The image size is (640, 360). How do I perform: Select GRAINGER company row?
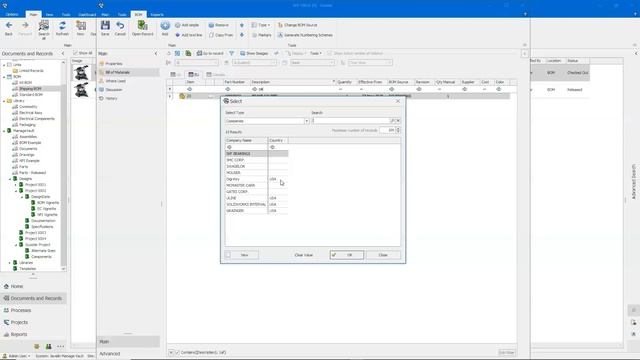pos(256,211)
